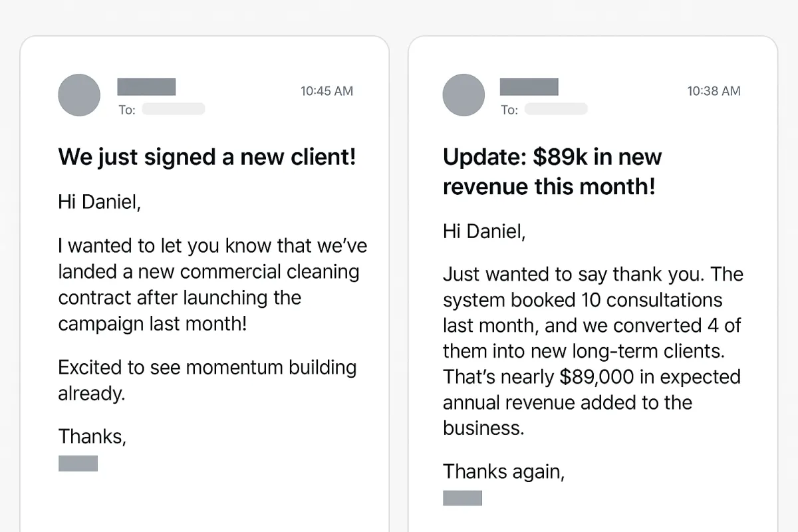Click the redacted signature in the left email
This screenshot has width=798, height=532.
pos(78,464)
